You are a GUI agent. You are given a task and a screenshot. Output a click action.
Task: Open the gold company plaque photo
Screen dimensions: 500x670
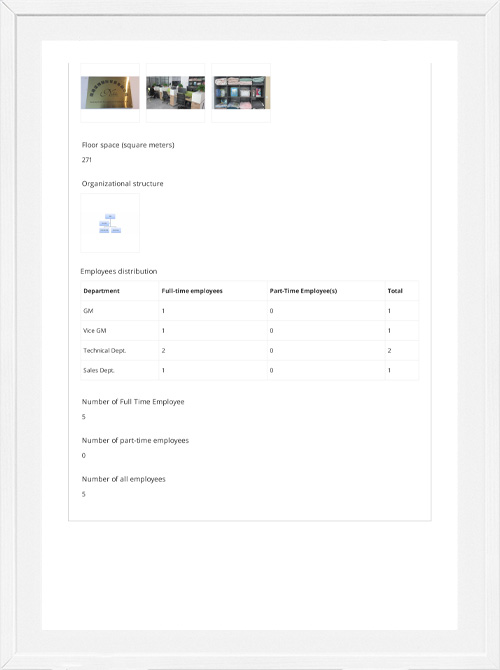tap(110, 93)
